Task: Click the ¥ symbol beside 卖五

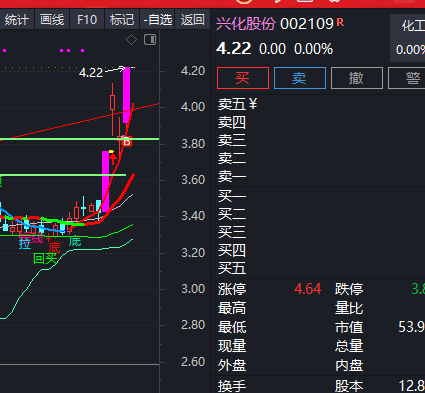Action: coord(253,104)
